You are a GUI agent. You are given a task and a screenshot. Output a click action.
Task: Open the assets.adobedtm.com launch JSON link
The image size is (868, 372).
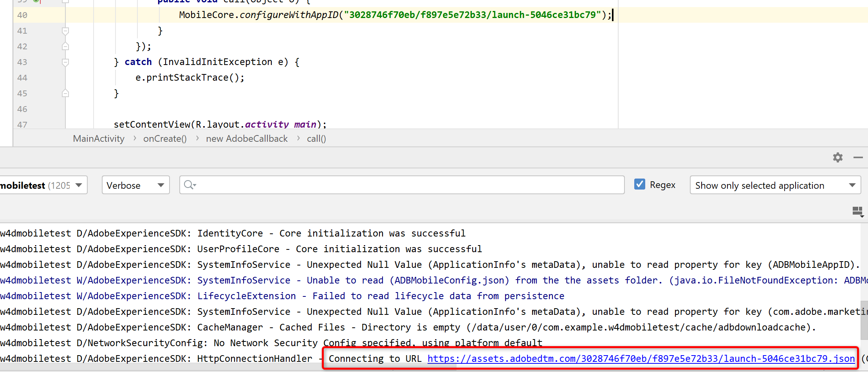click(x=641, y=359)
